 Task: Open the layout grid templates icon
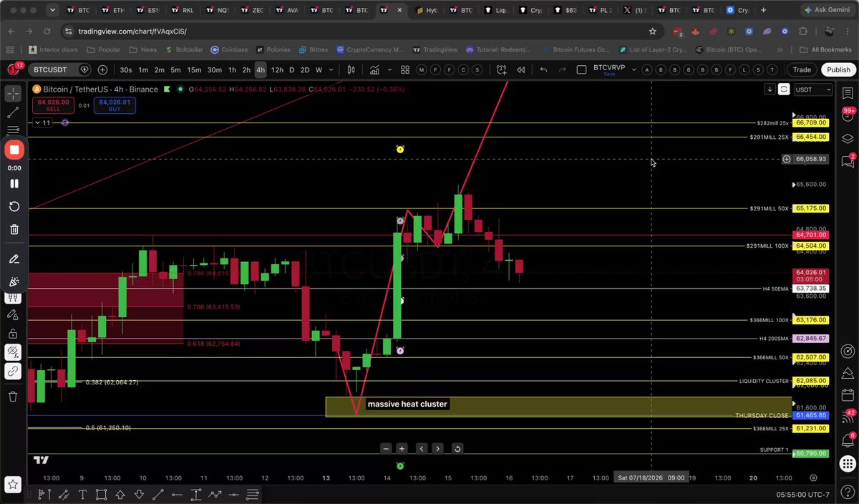[x=405, y=69]
